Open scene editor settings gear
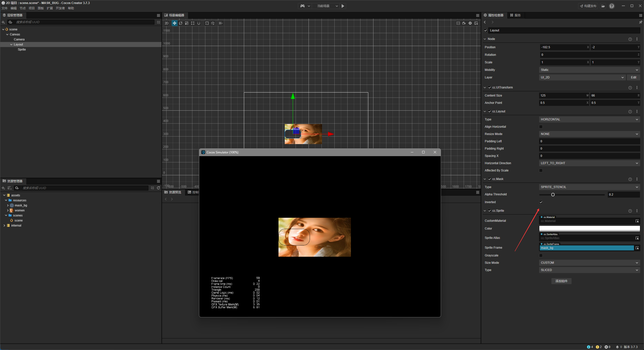Screen dimensions: 644x350 click(470, 23)
